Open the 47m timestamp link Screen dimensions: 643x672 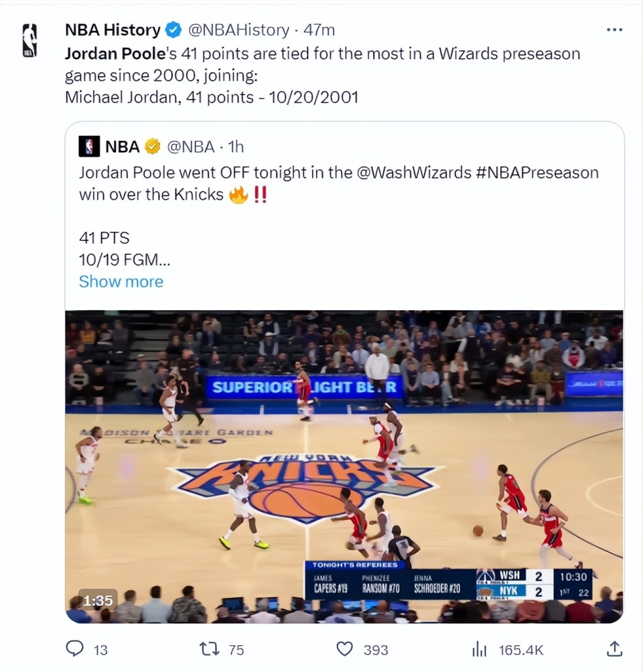point(319,30)
